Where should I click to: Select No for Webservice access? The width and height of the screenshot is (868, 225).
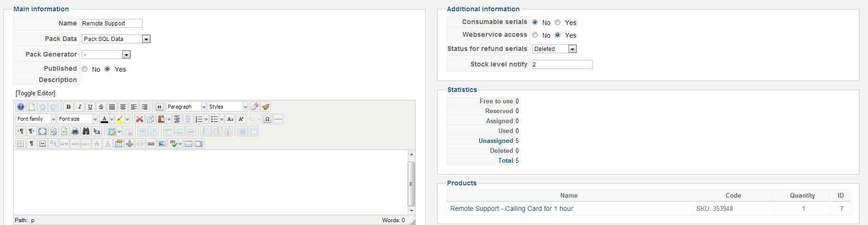pyautogui.click(x=535, y=35)
